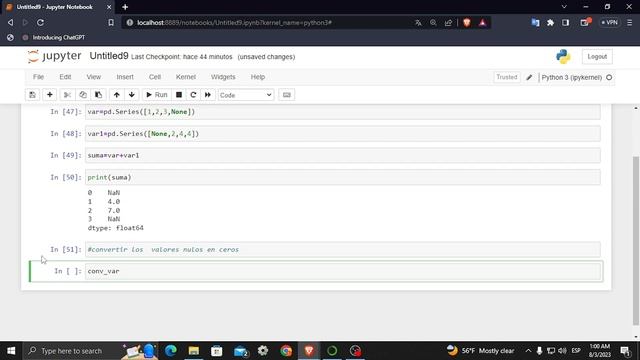Bookmark this page icon
Image resolution: width=640 pixels, height=360 pixels.
click(111, 22)
